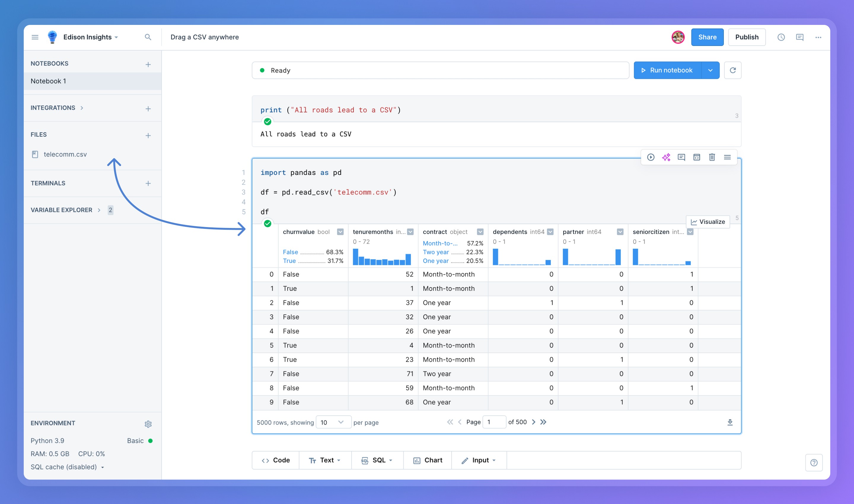The height and width of the screenshot is (504, 854).
Task: Click the variable count badge 2
Action: [110, 210]
